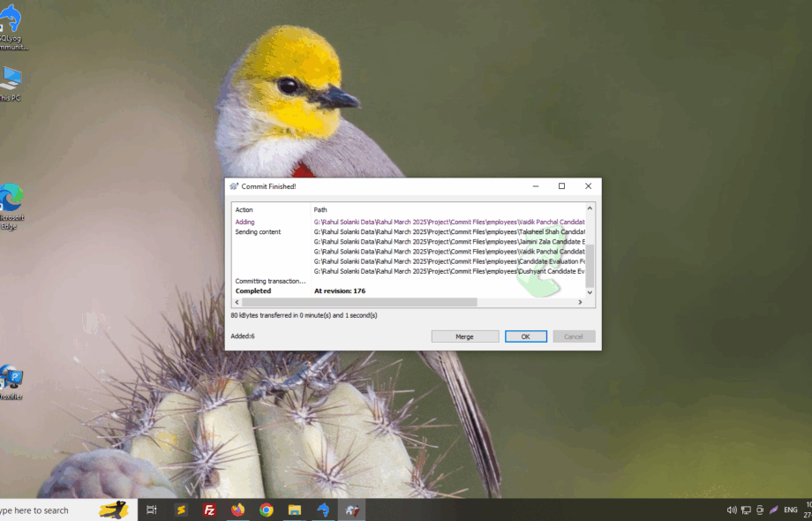Click the Path column header
Image resolution: width=812 pixels, height=521 pixels.
(320, 209)
